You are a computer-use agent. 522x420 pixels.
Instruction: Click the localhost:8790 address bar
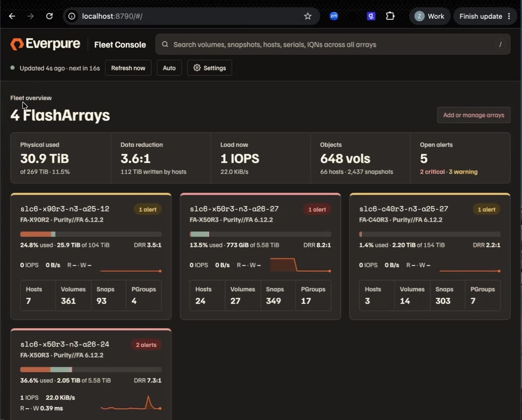191,16
